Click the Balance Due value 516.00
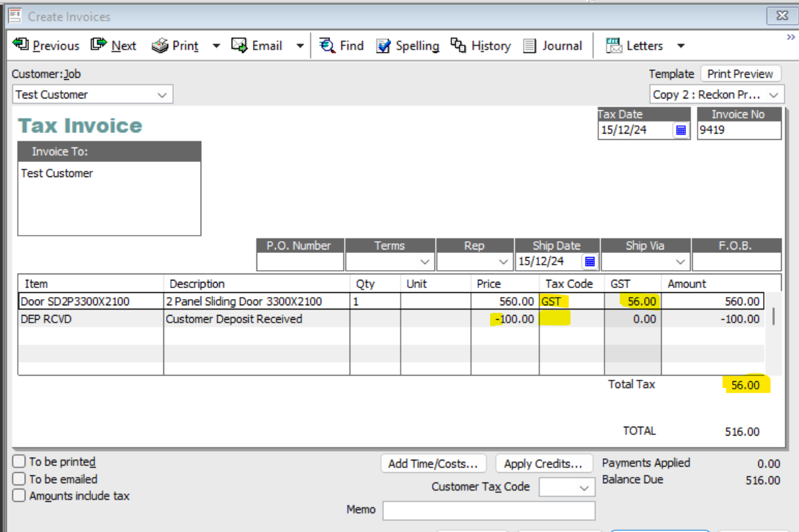799x532 pixels. click(763, 480)
